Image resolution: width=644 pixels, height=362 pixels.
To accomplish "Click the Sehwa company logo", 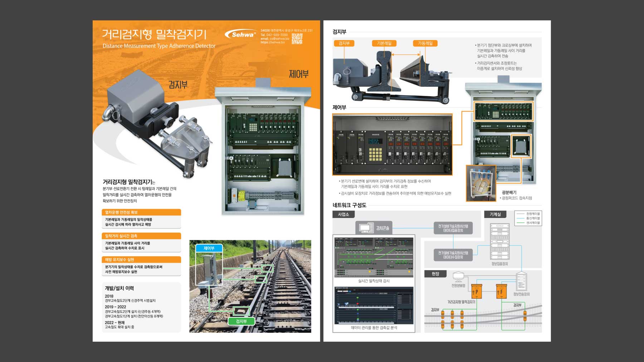I will [x=240, y=34].
